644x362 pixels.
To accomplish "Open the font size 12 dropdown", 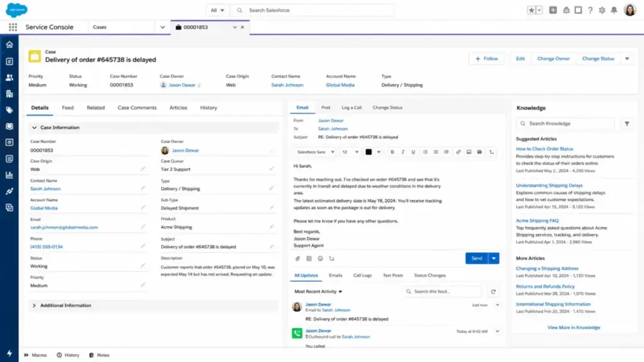I will (x=350, y=152).
